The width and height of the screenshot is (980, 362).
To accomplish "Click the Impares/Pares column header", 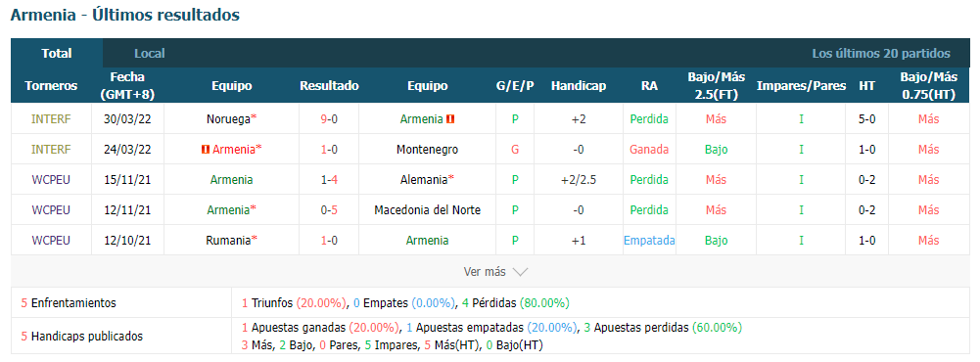I will coord(801,86).
